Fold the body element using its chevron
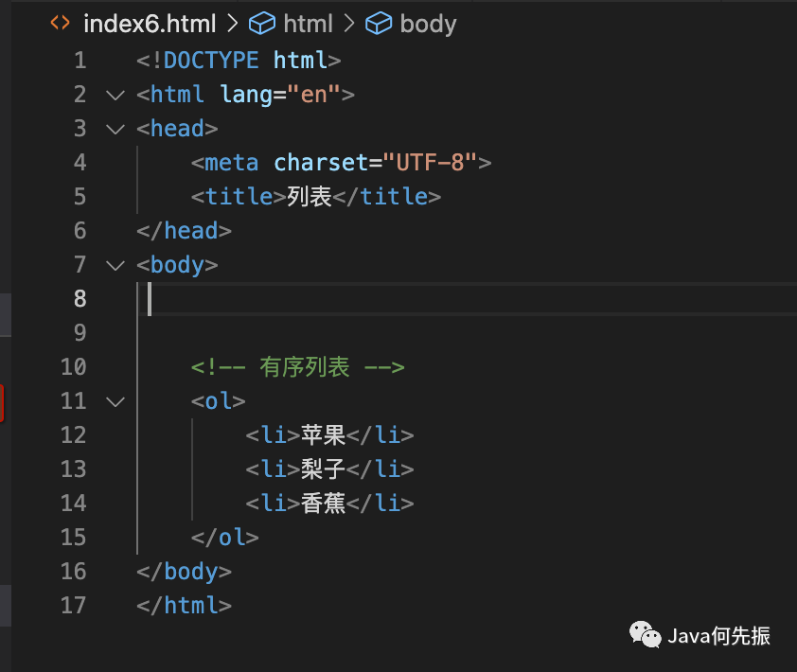This screenshot has width=797, height=672. [x=115, y=265]
